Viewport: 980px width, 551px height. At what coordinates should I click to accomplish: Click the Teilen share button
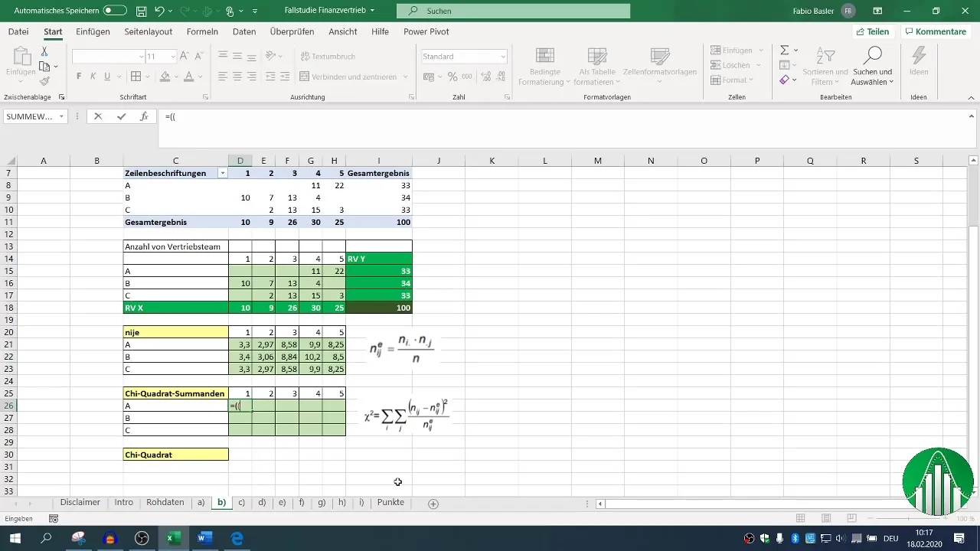(873, 31)
